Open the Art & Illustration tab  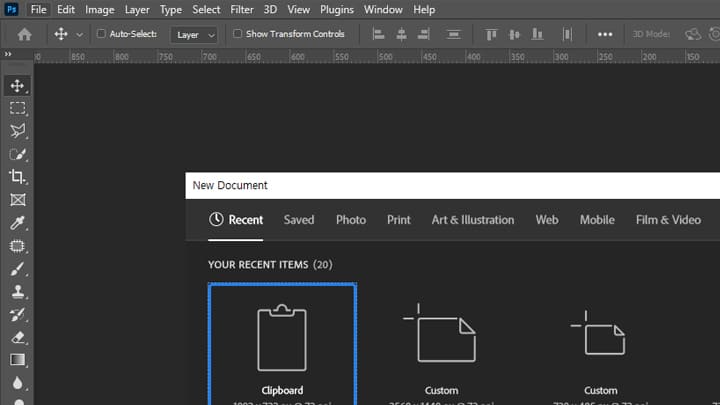click(x=472, y=220)
